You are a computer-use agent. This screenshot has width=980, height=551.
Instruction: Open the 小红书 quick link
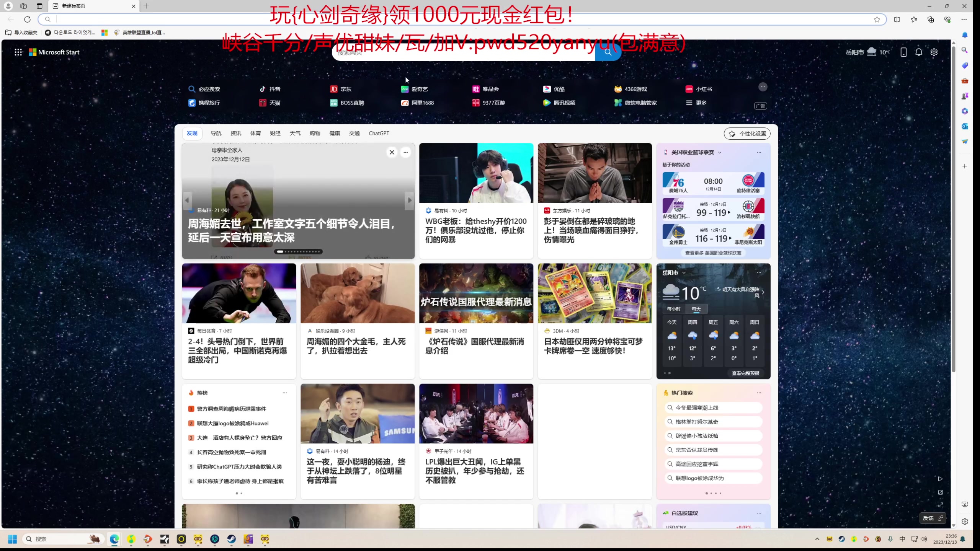pos(699,89)
